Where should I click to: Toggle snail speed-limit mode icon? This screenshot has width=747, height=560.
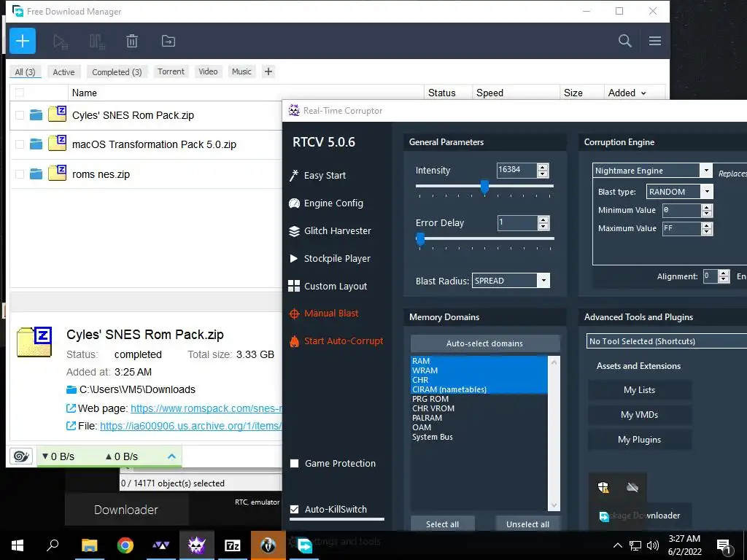[x=21, y=456]
